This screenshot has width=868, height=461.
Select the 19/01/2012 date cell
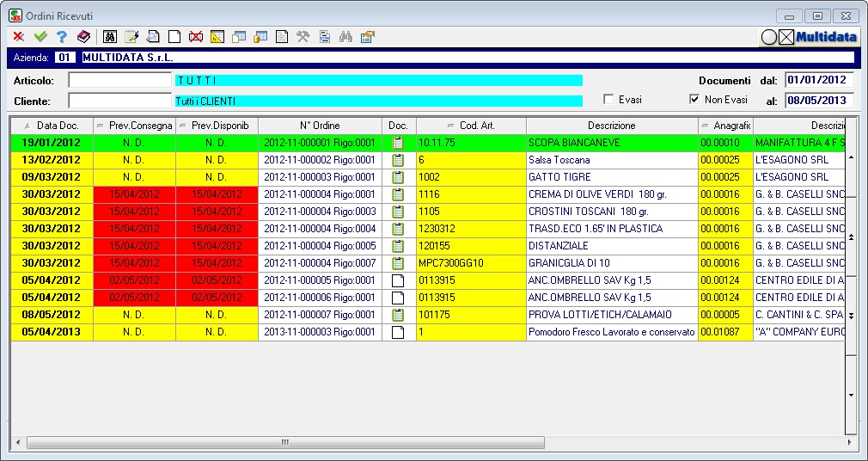coord(52,143)
